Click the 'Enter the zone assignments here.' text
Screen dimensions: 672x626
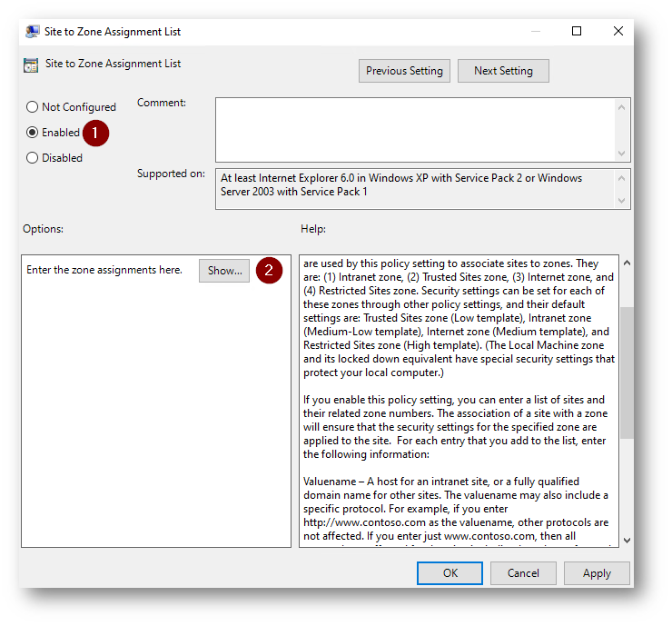click(x=104, y=270)
